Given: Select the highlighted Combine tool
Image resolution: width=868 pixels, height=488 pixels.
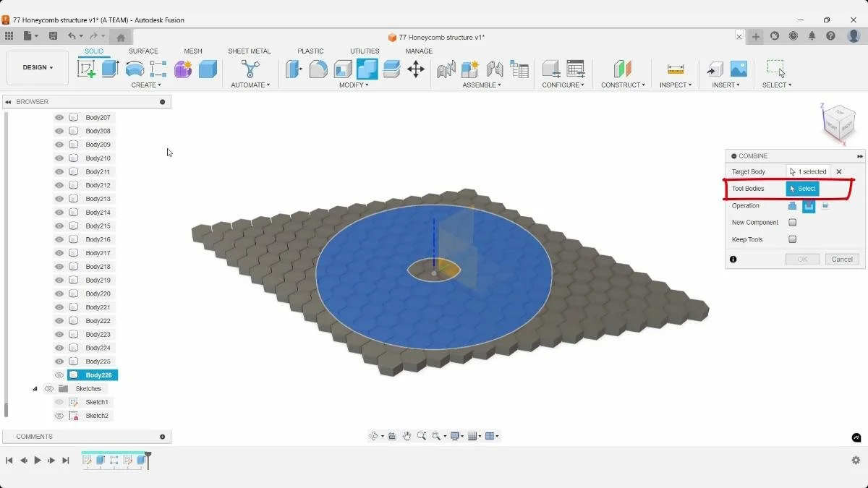Looking at the screenshot, I should [x=367, y=69].
